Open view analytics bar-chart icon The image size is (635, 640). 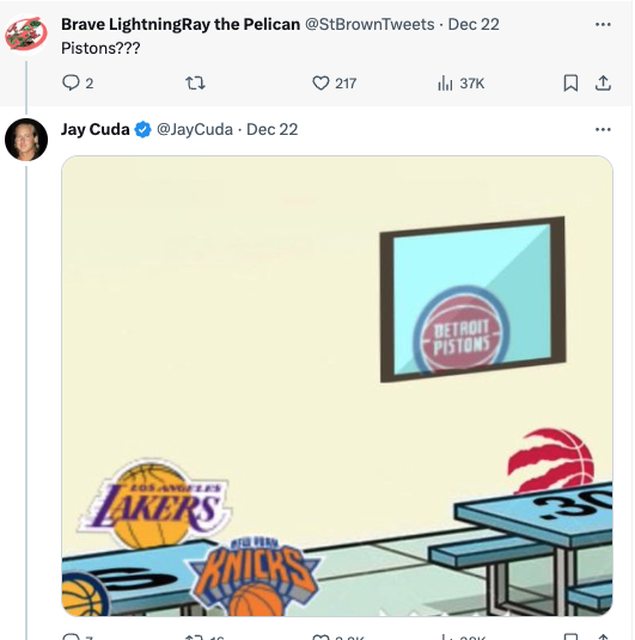(x=446, y=84)
